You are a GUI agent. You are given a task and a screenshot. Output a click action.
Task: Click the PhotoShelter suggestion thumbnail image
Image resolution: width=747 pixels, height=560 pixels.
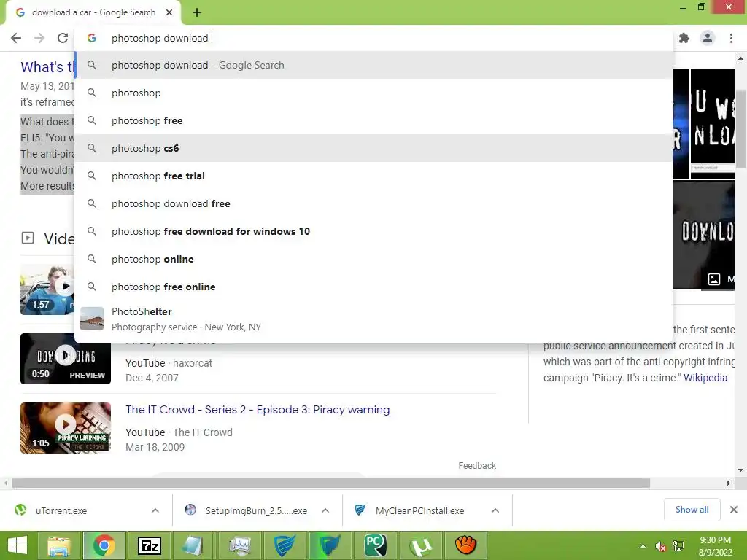point(92,319)
